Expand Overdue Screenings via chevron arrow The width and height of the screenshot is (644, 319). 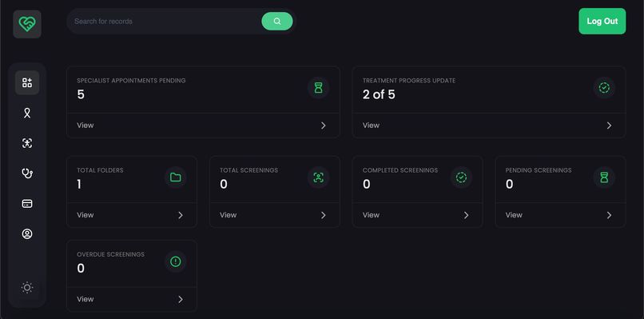(x=181, y=299)
